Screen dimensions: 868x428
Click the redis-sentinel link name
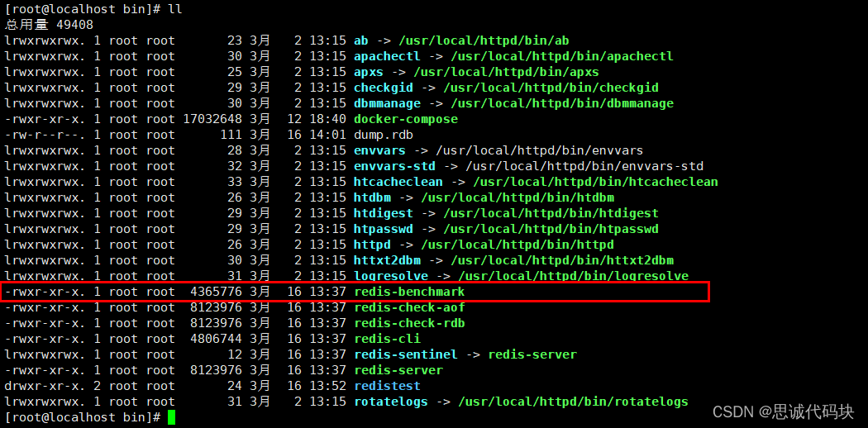406,354
